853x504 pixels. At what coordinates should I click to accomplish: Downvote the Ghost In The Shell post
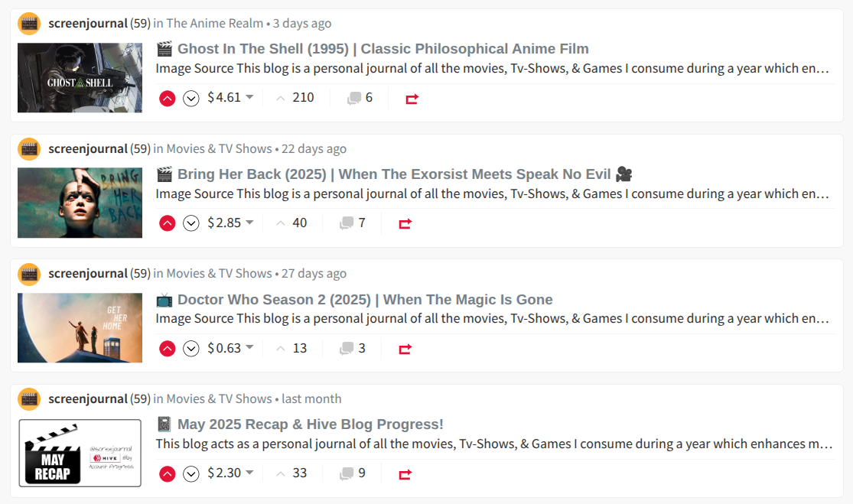(191, 99)
